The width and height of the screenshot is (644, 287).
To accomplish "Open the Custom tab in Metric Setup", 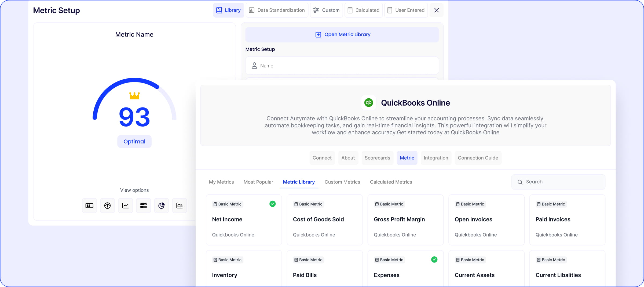I will coord(327,10).
